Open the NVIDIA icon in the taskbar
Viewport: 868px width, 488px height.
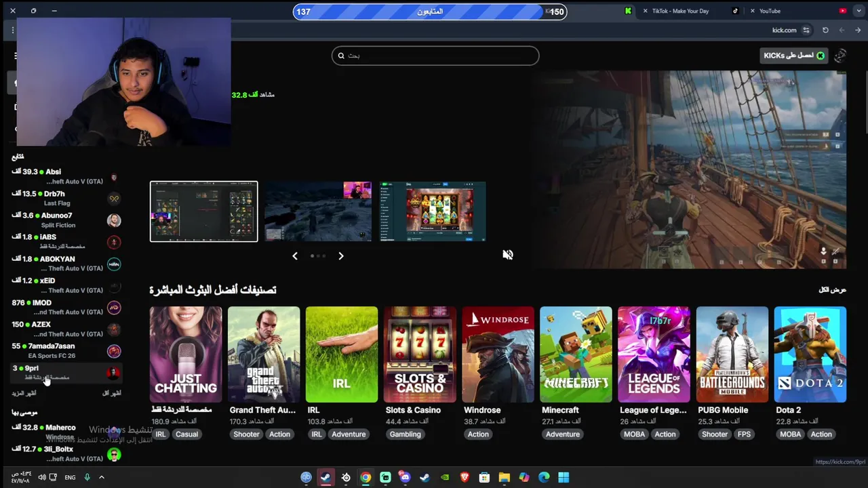coord(445,477)
